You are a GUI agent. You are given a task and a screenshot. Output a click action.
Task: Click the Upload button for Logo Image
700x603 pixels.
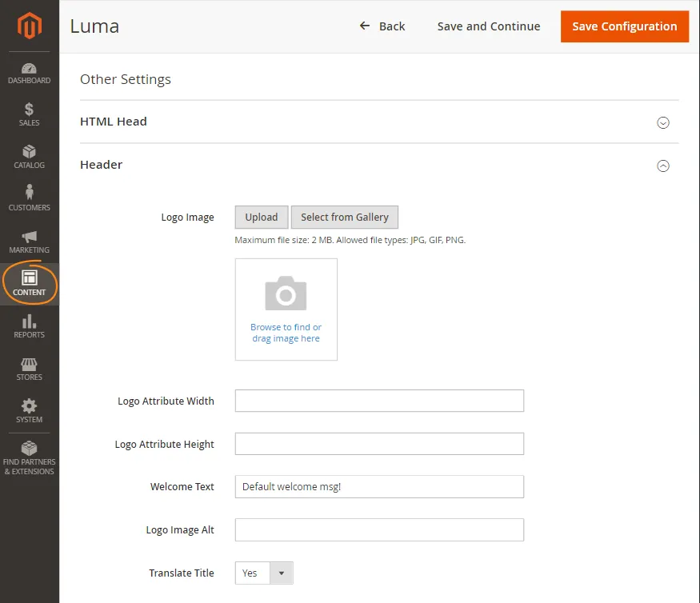(x=261, y=217)
